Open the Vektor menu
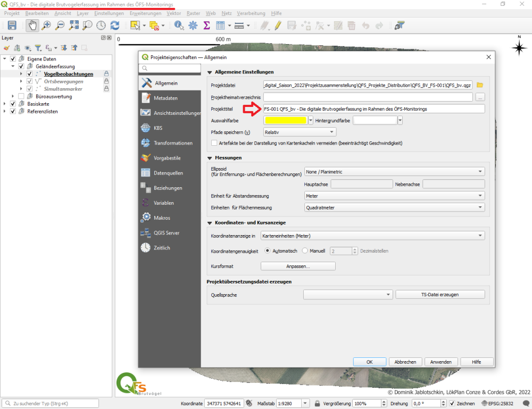This screenshot has width=532, height=409. (173, 13)
